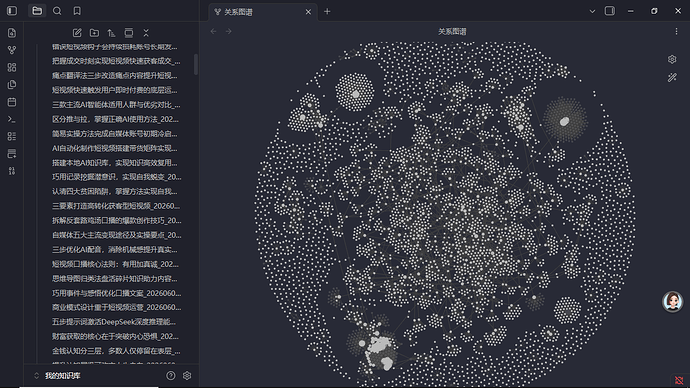Image resolution: width=690 pixels, height=388 pixels.
Task: Click the file explorer scrollbar
Action: point(196,64)
